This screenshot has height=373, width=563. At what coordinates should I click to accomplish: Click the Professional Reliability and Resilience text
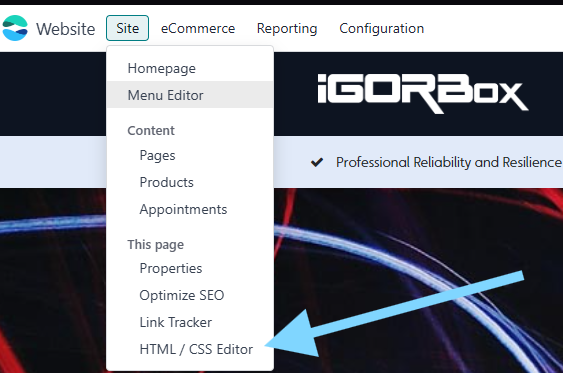449,162
